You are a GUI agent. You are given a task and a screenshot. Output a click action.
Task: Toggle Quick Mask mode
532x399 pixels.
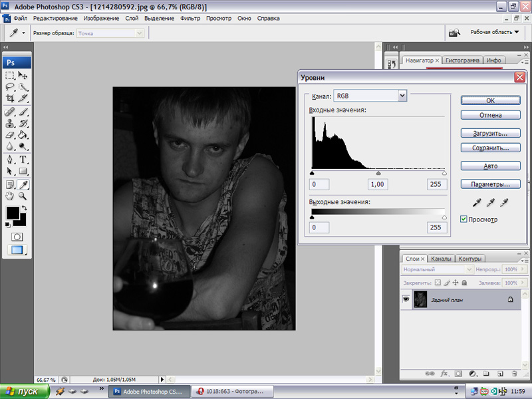pos(17,237)
